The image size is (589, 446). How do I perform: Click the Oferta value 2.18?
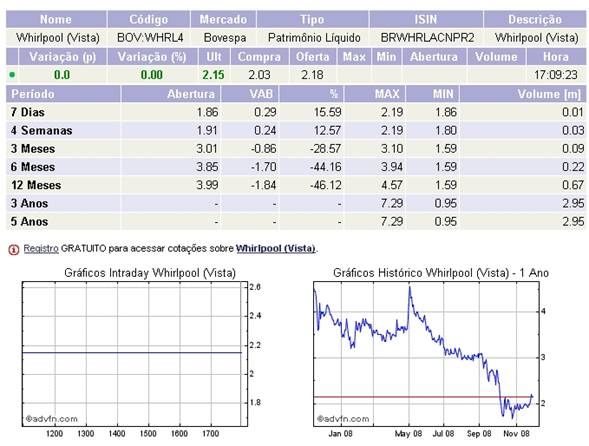[x=312, y=75]
